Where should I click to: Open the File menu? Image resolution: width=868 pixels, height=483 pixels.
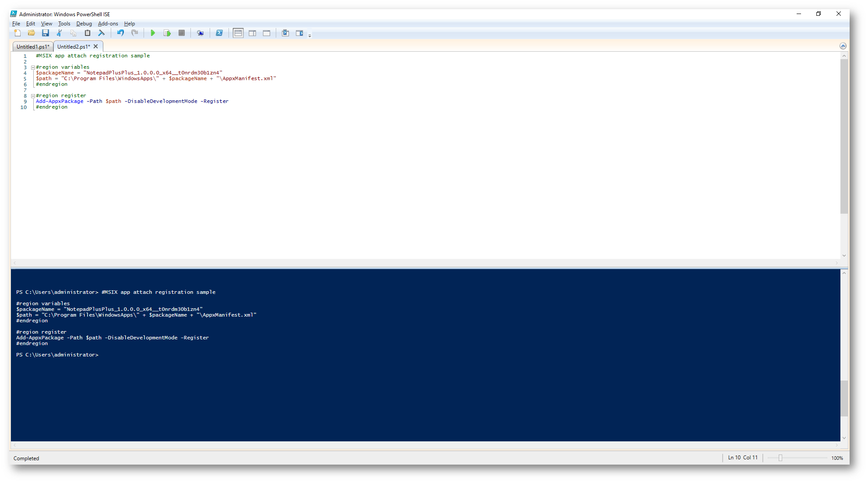coord(16,24)
